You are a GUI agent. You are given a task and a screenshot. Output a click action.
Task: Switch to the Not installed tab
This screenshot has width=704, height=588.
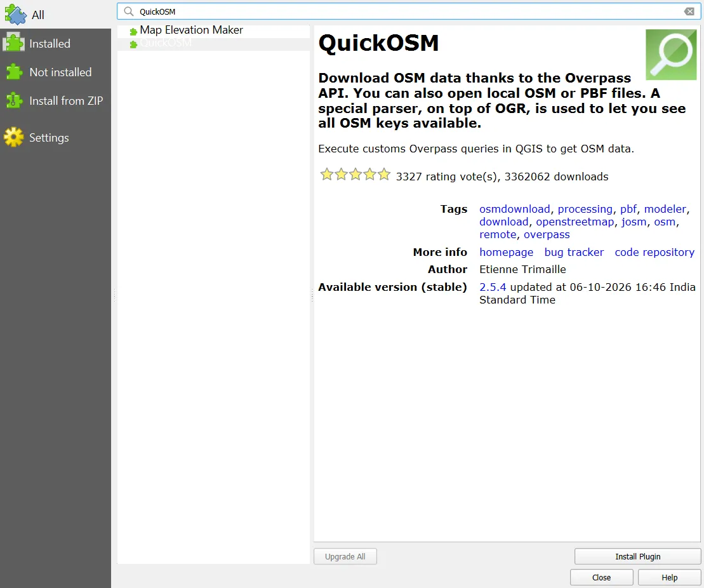(x=55, y=72)
